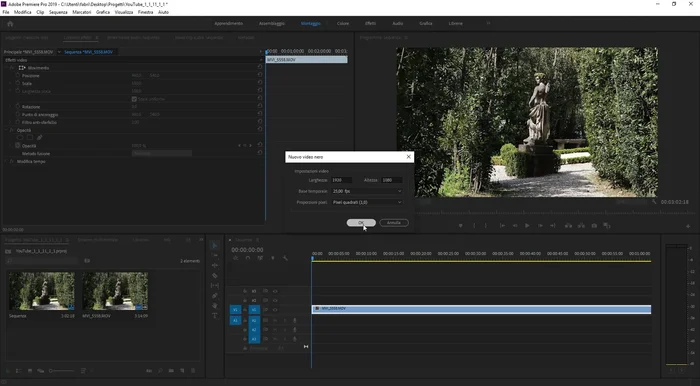Select ellipse mask tool under Opacità
The height and width of the screenshot is (386, 700).
[20, 138]
